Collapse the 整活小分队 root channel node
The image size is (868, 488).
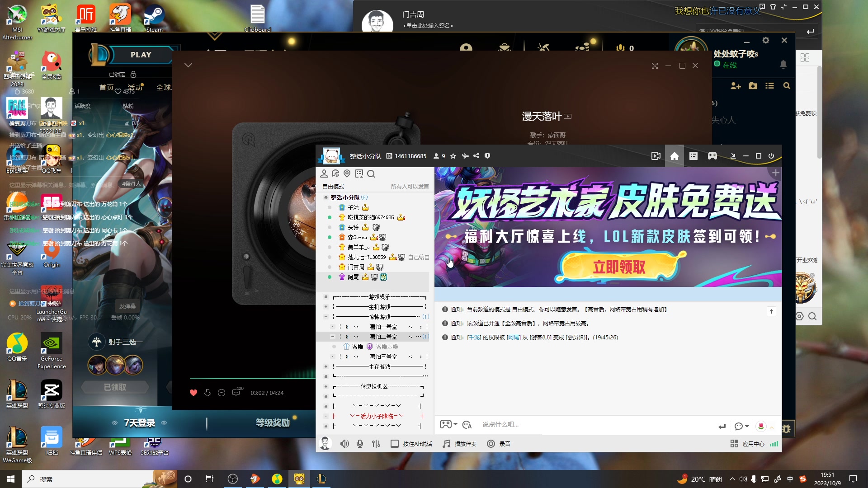[x=325, y=197]
